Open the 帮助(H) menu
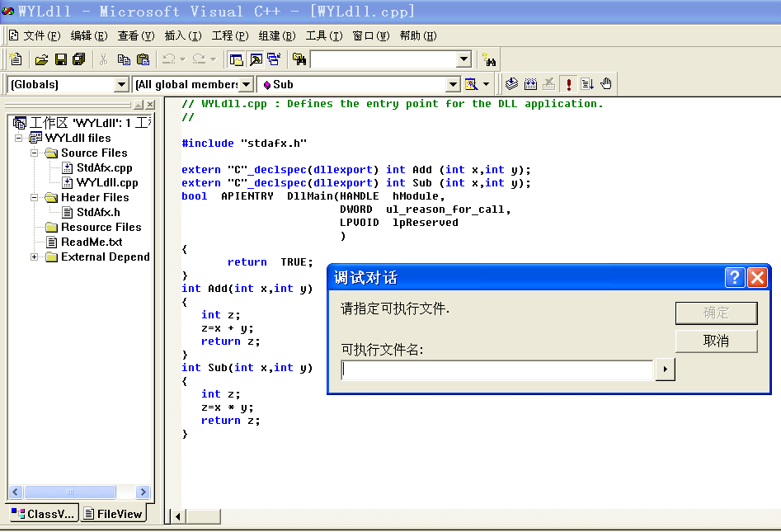Image resolution: width=781 pixels, height=532 pixels. coord(418,35)
